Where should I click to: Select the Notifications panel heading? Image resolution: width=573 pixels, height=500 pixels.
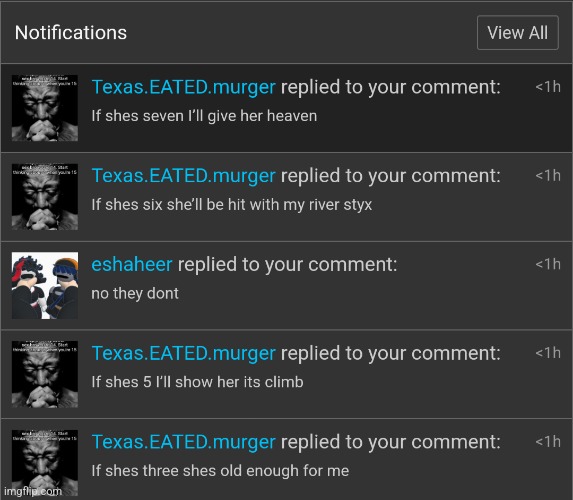pyautogui.click(x=71, y=33)
